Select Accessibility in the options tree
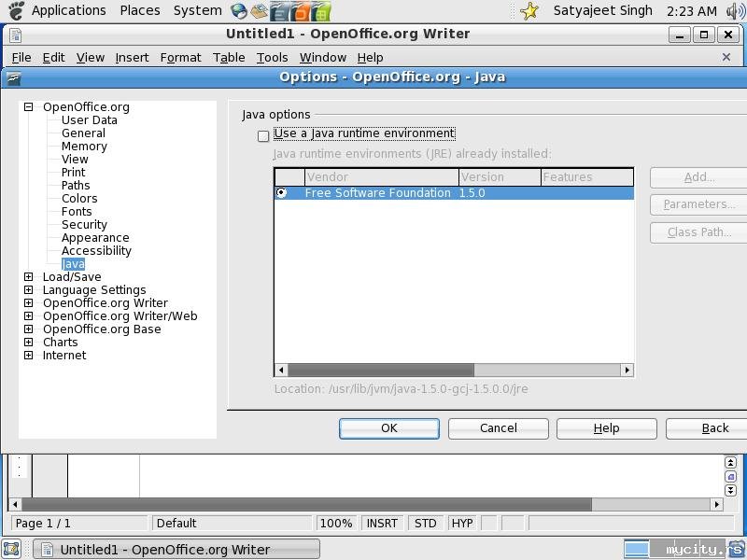747x560 pixels. coord(96,250)
